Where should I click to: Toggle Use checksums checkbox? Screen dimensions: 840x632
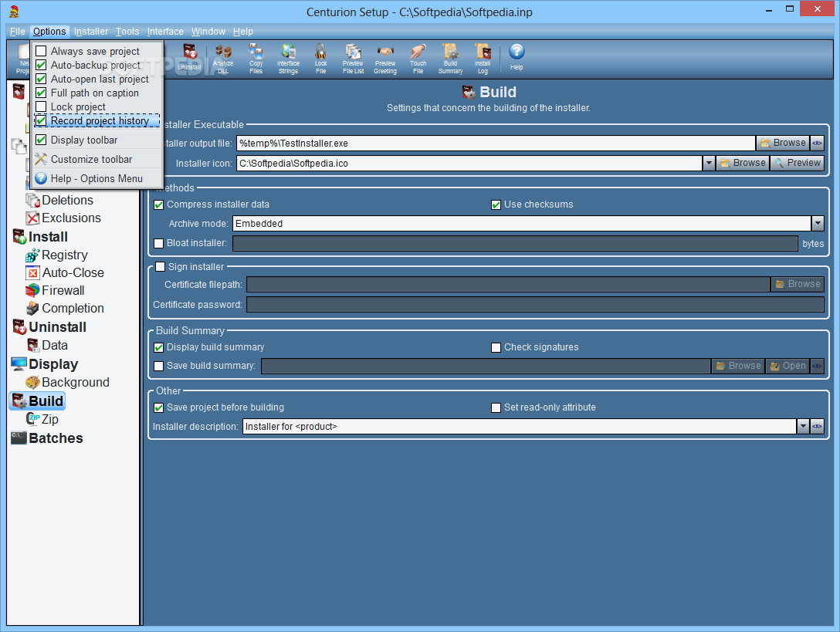click(496, 204)
